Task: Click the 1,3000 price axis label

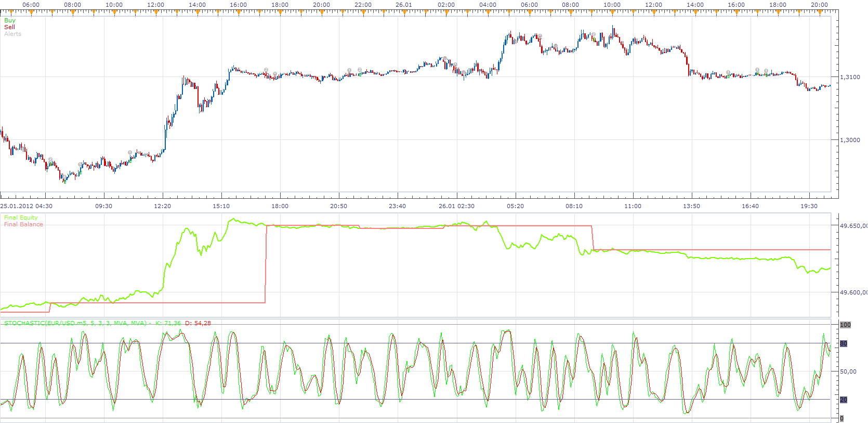Action: pyautogui.click(x=850, y=140)
